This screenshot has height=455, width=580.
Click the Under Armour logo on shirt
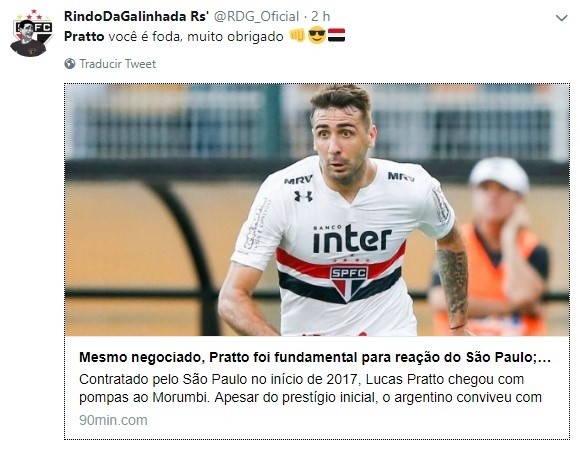tap(303, 196)
